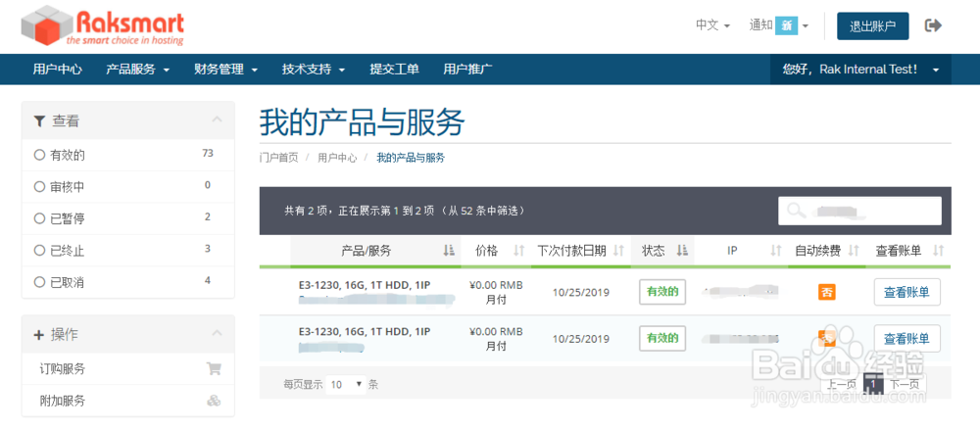Image resolution: width=980 pixels, height=429 pixels.
Task: Open the 中文 language dropdown
Action: [712, 25]
